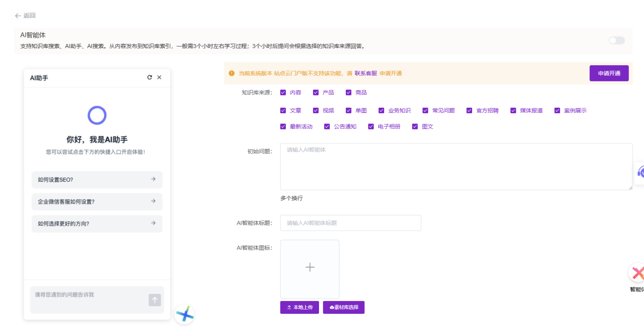Uncheck the 电子相册 checkbox
The height and width of the screenshot is (327, 644).
click(x=371, y=126)
